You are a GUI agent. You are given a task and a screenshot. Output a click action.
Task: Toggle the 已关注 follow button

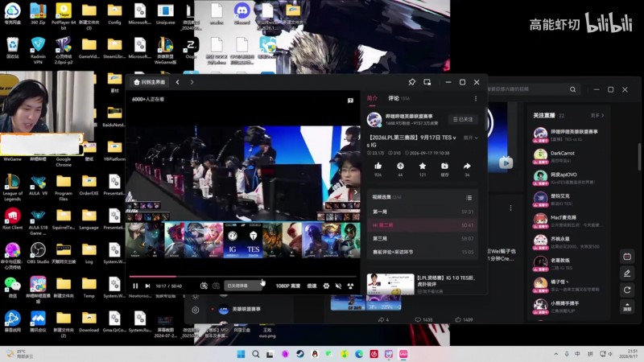tap(463, 119)
